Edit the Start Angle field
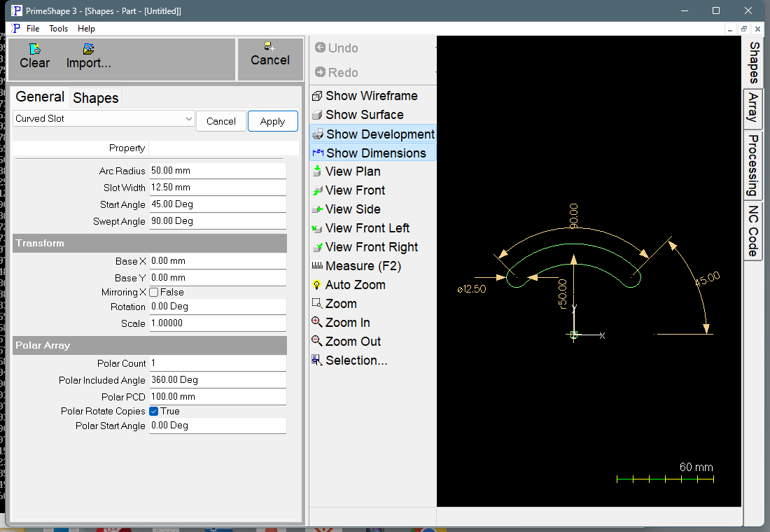Viewport: 770px width, 532px height. [218, 204]
